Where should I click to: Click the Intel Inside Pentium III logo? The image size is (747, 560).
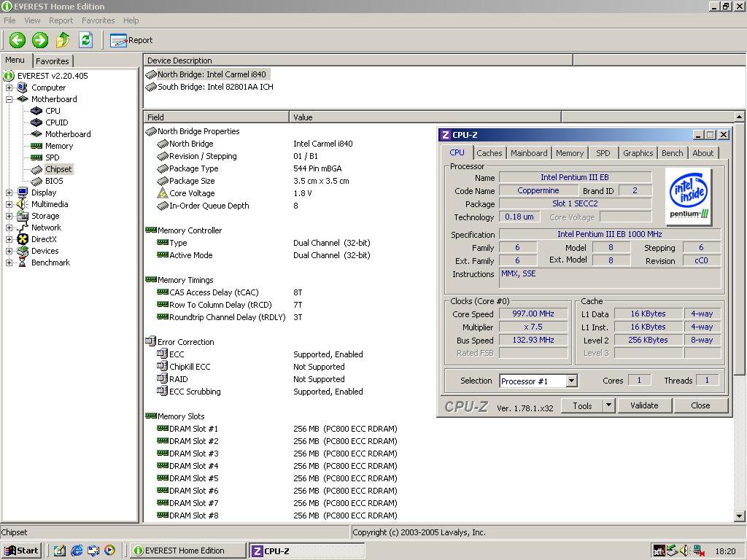(x=689, y=197)
